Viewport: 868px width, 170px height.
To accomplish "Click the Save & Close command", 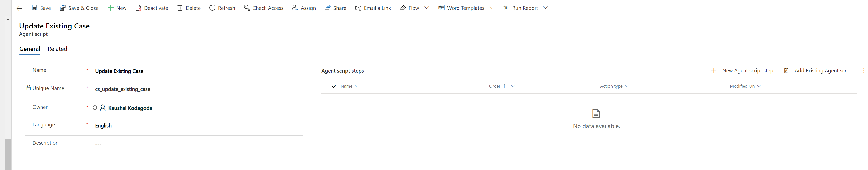I will pyautogui.click(x=79, y=8).
